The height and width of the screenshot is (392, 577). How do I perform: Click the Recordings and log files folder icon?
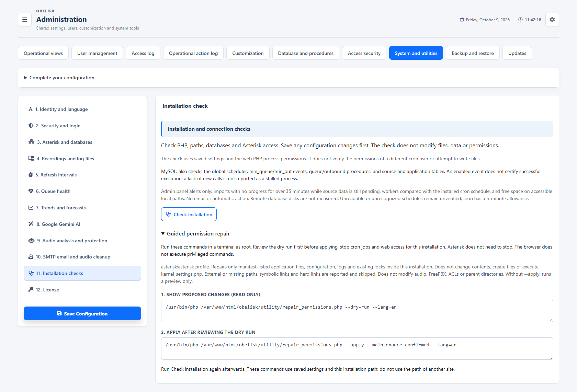click(31, 159)
